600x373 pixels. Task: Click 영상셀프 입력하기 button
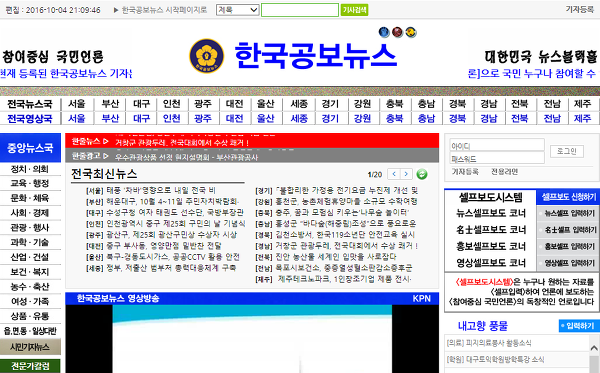tap(568, 263)
